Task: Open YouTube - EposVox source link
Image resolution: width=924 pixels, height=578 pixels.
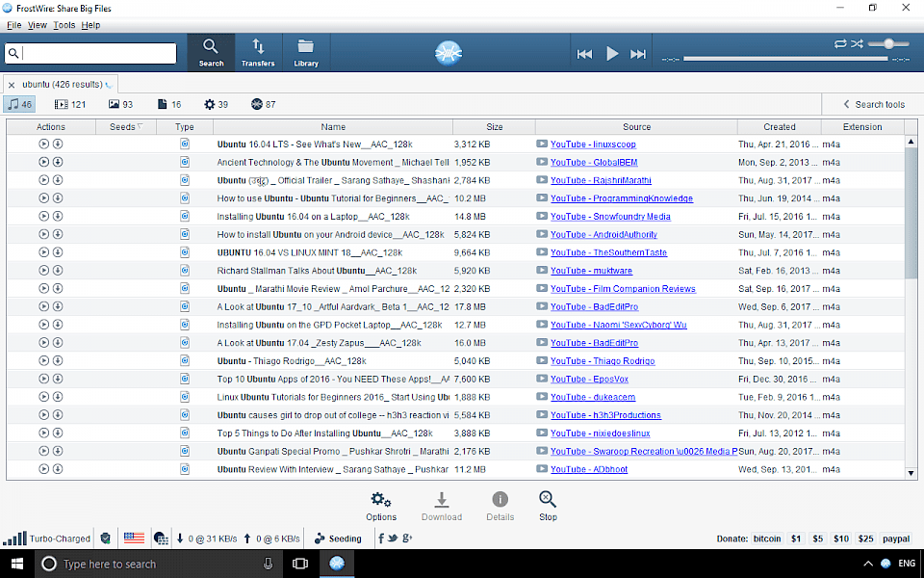Action: point(589,380)
